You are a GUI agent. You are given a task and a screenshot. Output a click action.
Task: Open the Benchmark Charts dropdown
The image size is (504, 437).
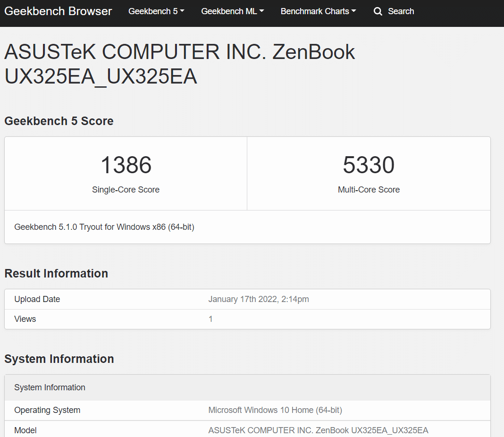coord(318,11)
